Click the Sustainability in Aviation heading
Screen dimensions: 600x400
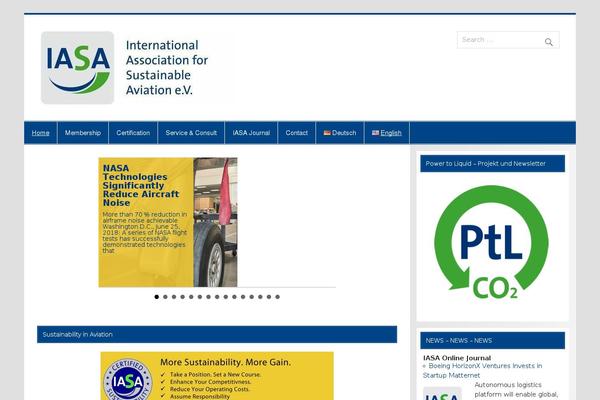coord(217,334)
